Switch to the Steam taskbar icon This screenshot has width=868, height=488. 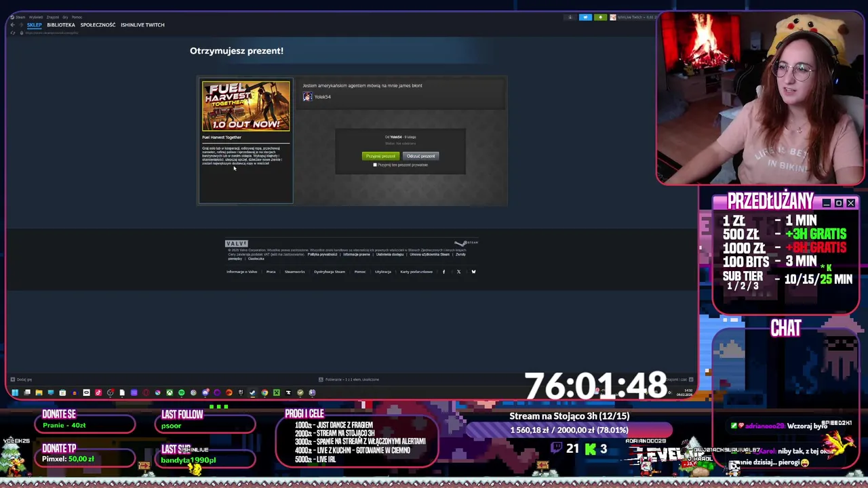[252, 392]
